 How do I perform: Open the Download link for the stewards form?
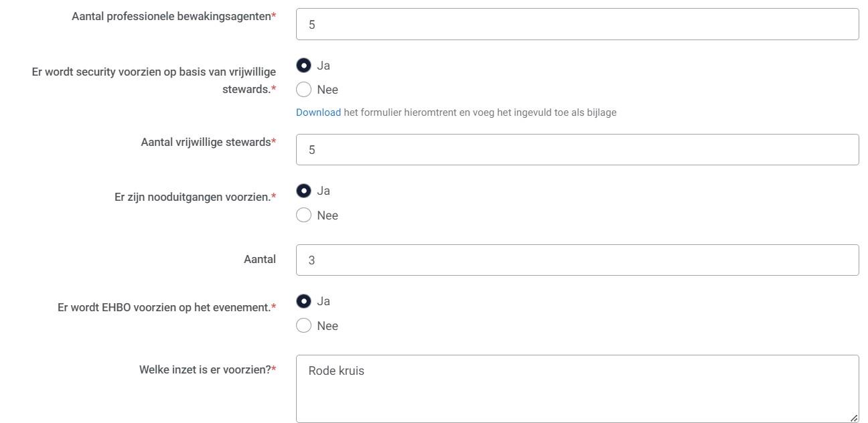[318, 112]
